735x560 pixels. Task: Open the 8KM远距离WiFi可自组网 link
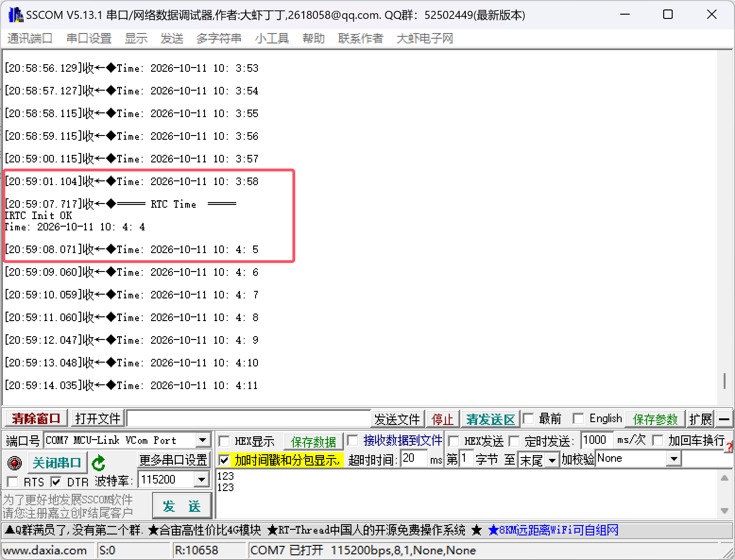(x=554, y=530)
